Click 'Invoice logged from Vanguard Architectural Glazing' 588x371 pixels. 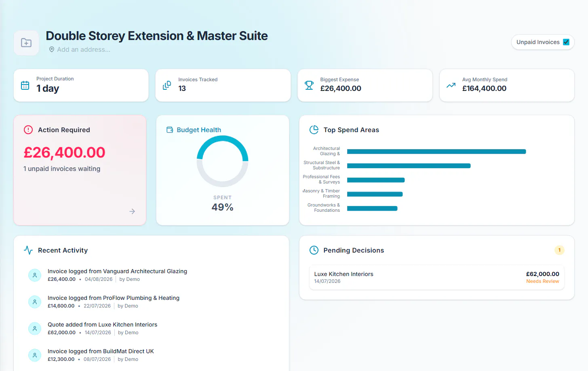(x=117, y=271)
